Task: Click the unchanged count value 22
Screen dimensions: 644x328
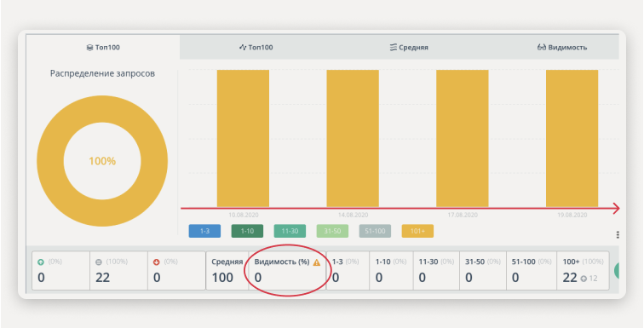Action: click(x=103, y=278)
